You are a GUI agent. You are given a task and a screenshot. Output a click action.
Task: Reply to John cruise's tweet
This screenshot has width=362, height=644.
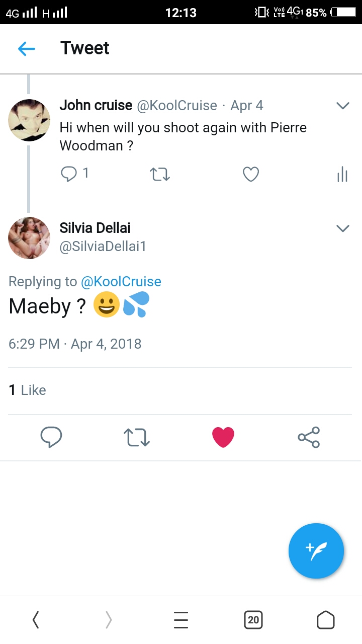[68, 174]
